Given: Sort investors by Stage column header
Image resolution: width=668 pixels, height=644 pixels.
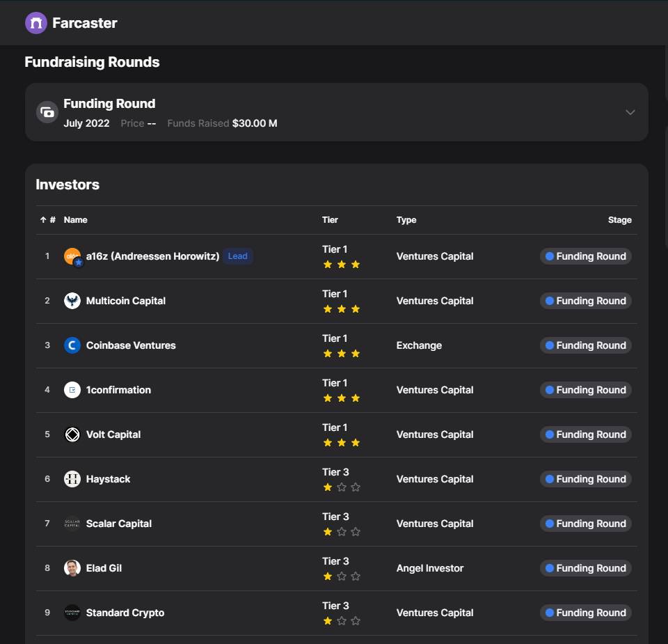Looking at the screenshot, I should click(x=619, y=220).
